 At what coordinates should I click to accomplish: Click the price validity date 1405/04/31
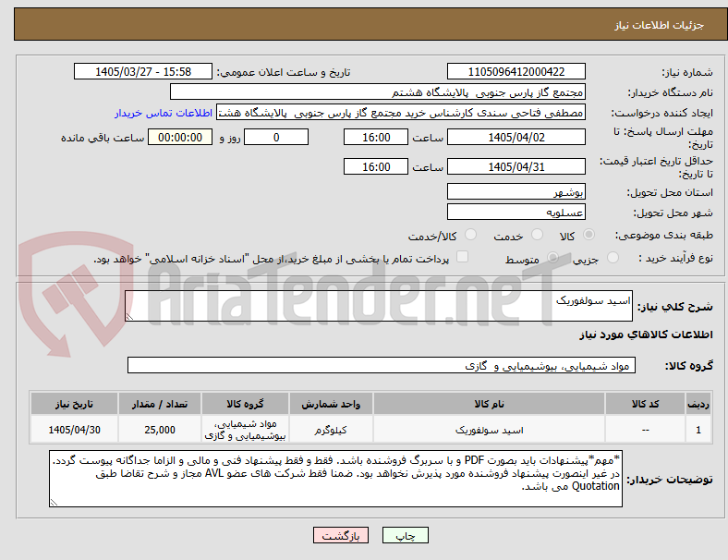(516, 166)
